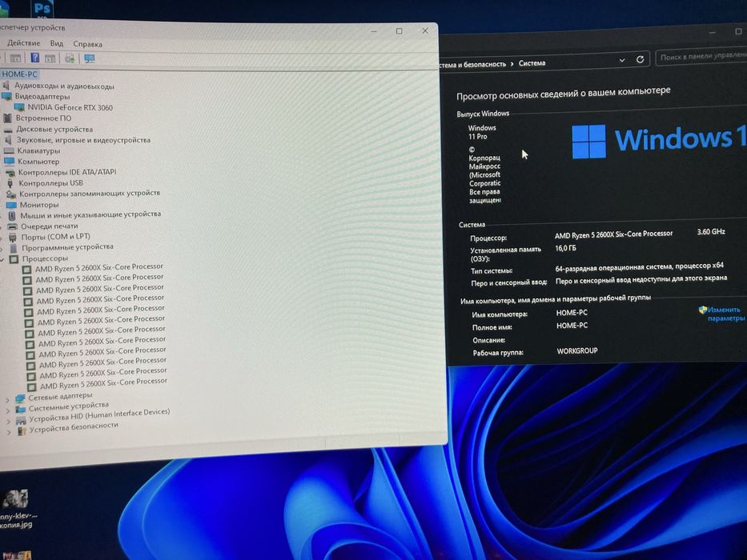Open the Справка menu in Device Manager
The width and height of the screenshot is (747, 560).
click(x=87, y=44)
